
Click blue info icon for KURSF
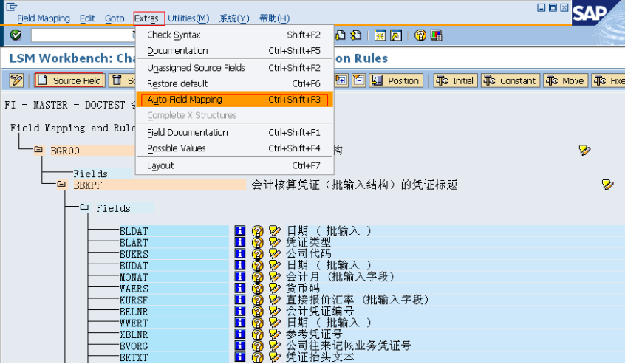point(240,300)
